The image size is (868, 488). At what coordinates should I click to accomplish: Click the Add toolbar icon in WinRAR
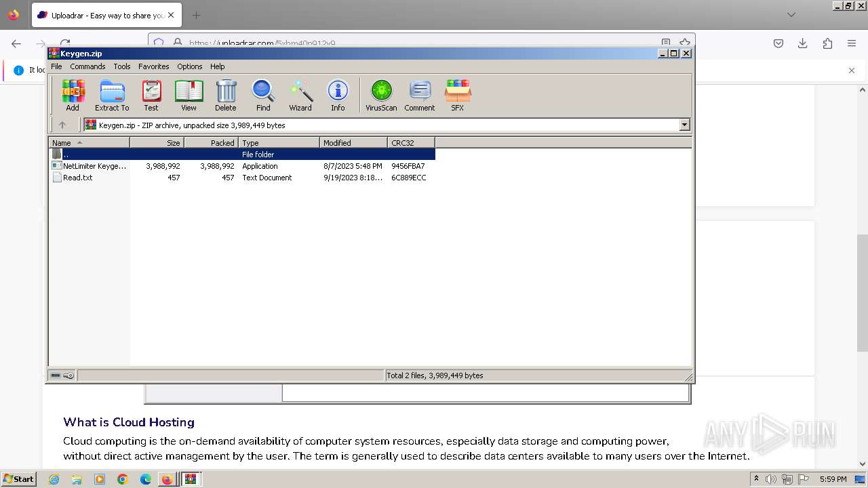point(73,95)
